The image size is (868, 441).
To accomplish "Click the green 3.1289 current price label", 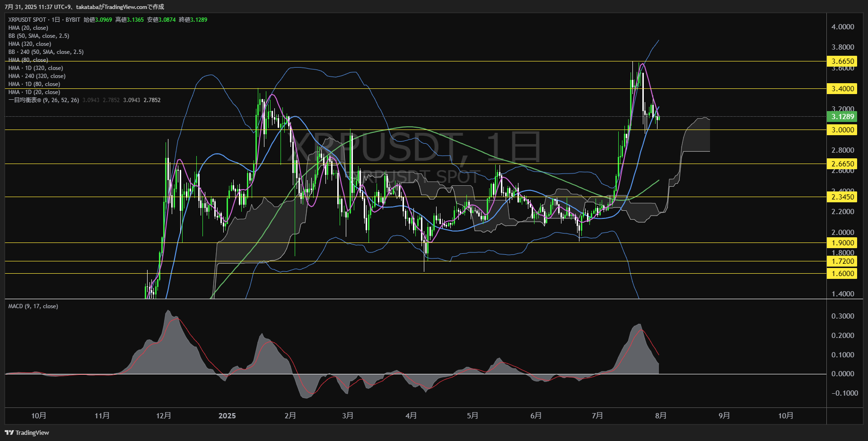I will [x=842, y=116].
